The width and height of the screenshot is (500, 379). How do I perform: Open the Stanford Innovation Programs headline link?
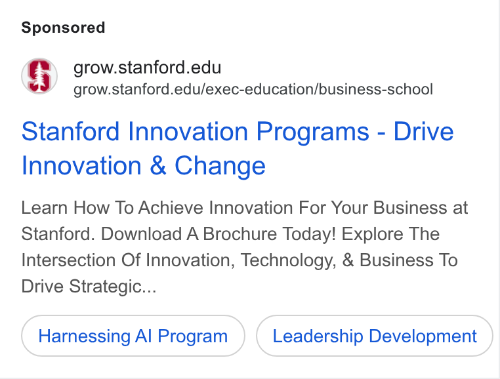pyautogui.click(x=237, y=149)
